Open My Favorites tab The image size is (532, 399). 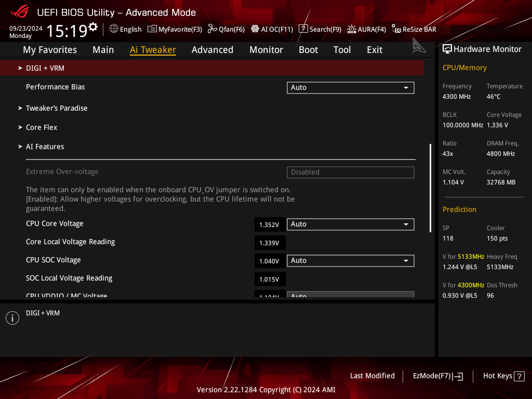(x=50, y=50)
